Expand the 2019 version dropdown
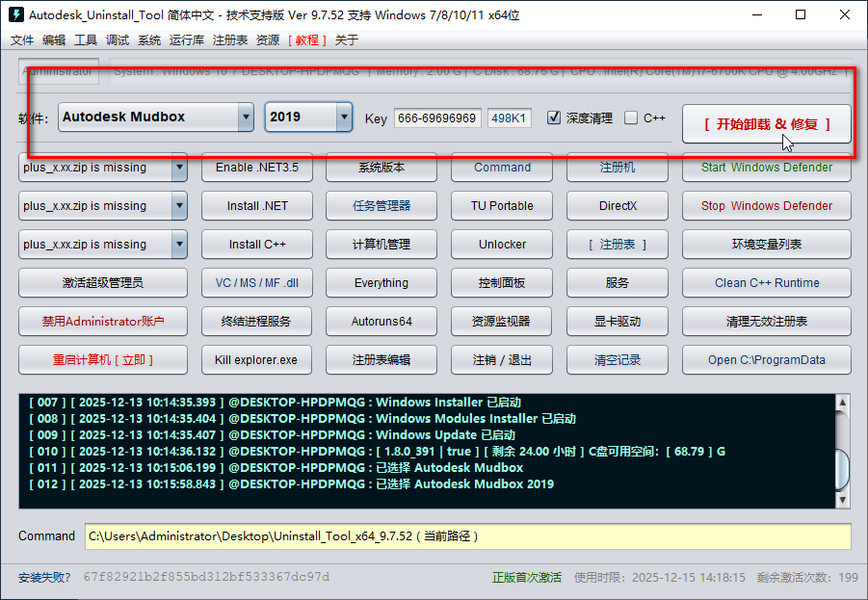Screen dimensions: 868x600 [x=344, y=117]
